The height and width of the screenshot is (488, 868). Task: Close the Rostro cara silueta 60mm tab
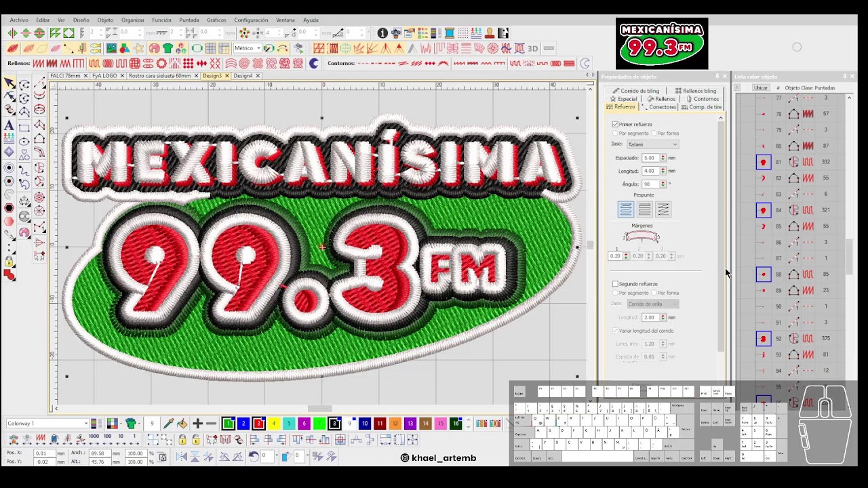click(x=197, y=76)
